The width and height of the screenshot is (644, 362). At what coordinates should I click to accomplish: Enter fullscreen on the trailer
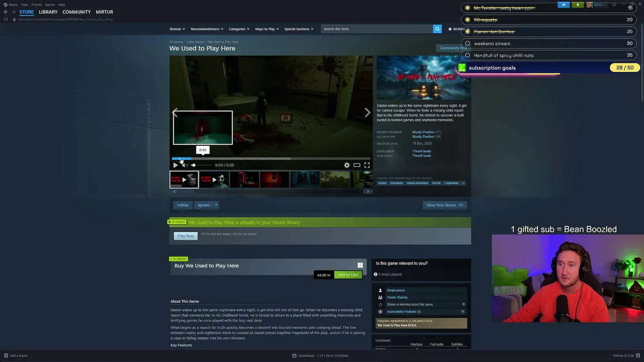(x=367, y=165)
